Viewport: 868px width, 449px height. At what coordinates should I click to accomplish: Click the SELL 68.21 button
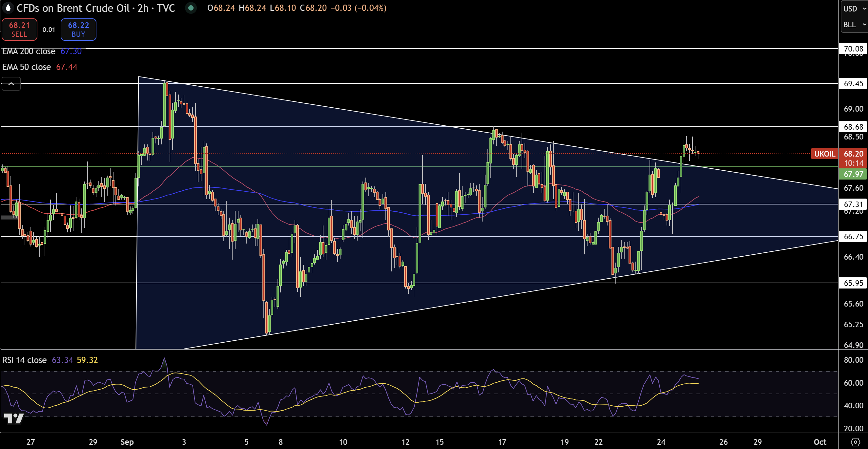(x=19, y=29)
